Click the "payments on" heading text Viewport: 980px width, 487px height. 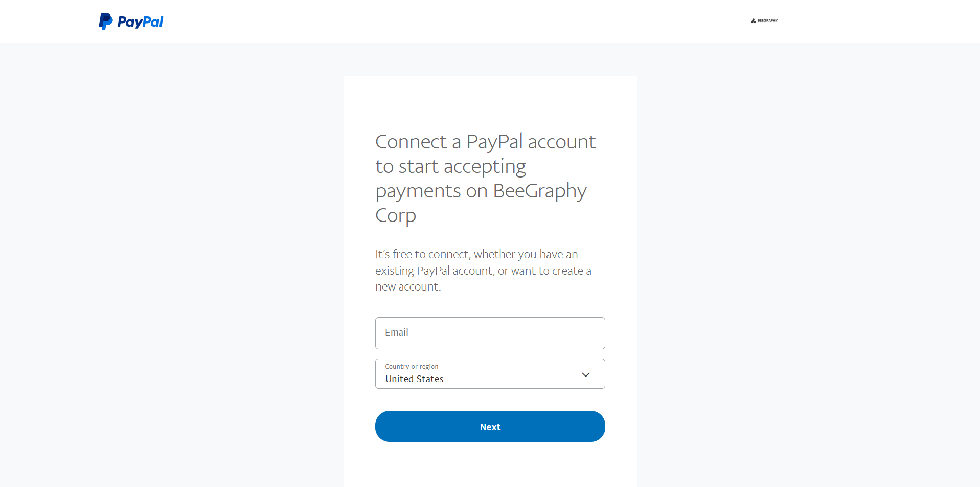431,191
